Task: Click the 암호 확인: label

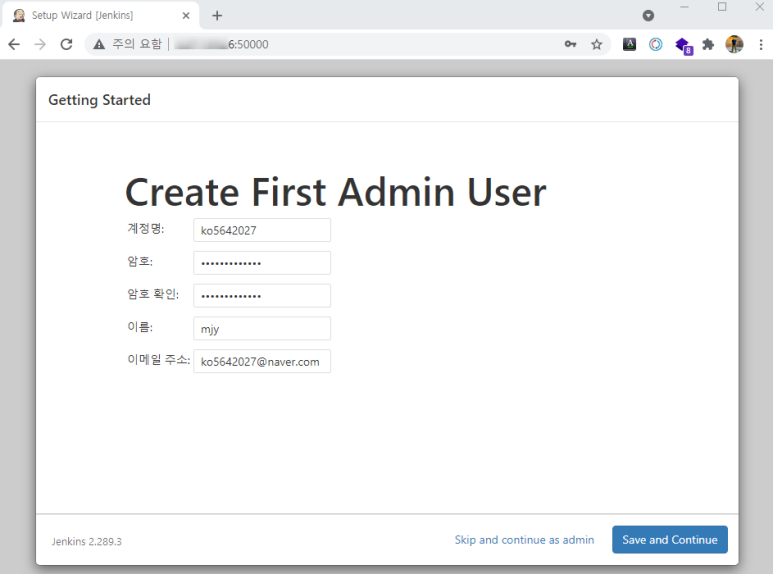Action: coord(153,294)
